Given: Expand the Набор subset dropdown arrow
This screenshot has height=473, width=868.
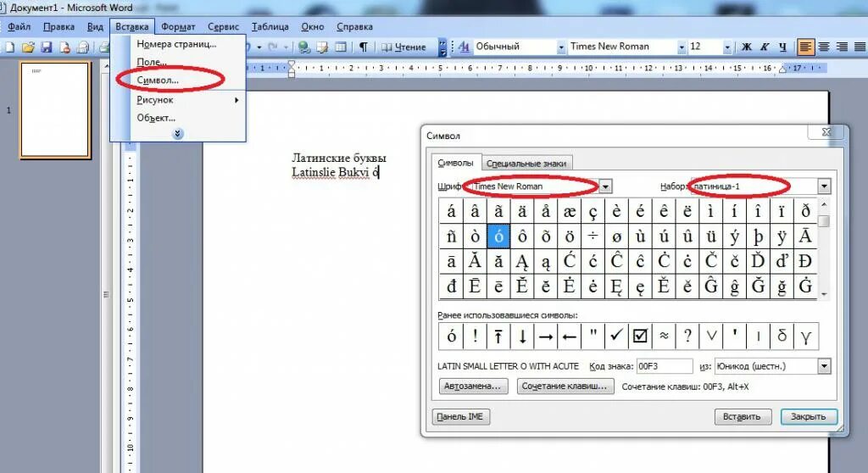Looking at the screenshot, I should 824,186.
